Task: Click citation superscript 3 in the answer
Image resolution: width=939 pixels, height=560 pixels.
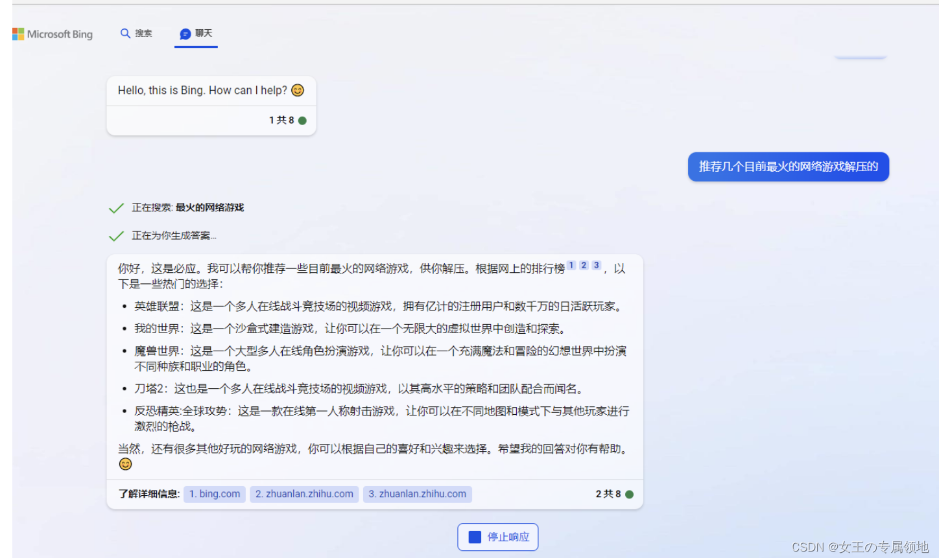Action: click(596, 265)
